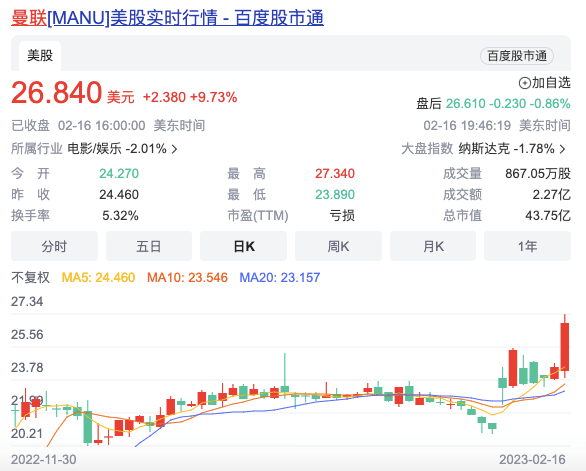
Task: Select the 日K chart tab
Action: pyautogui.click(x=243, y=246)
